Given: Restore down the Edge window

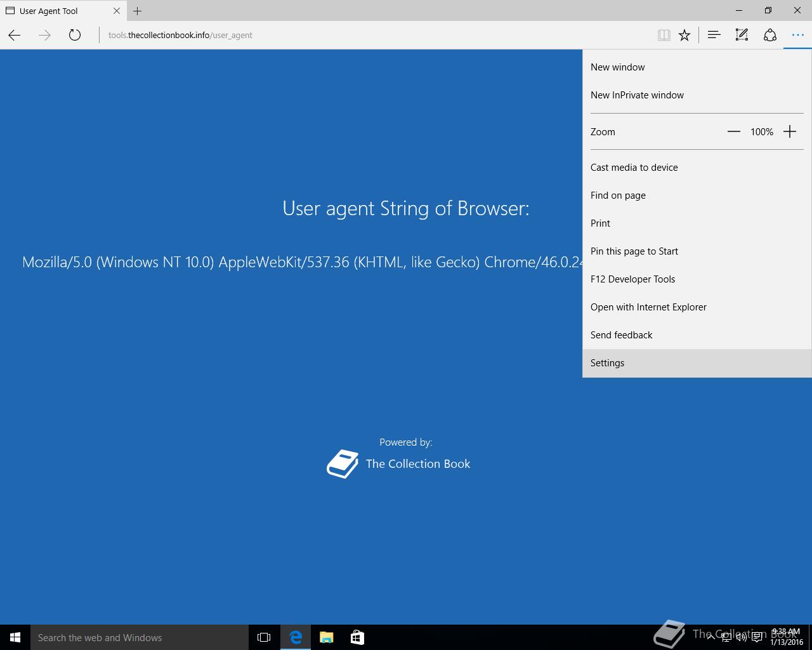Looking at the screenshot, I should (768, 10).
